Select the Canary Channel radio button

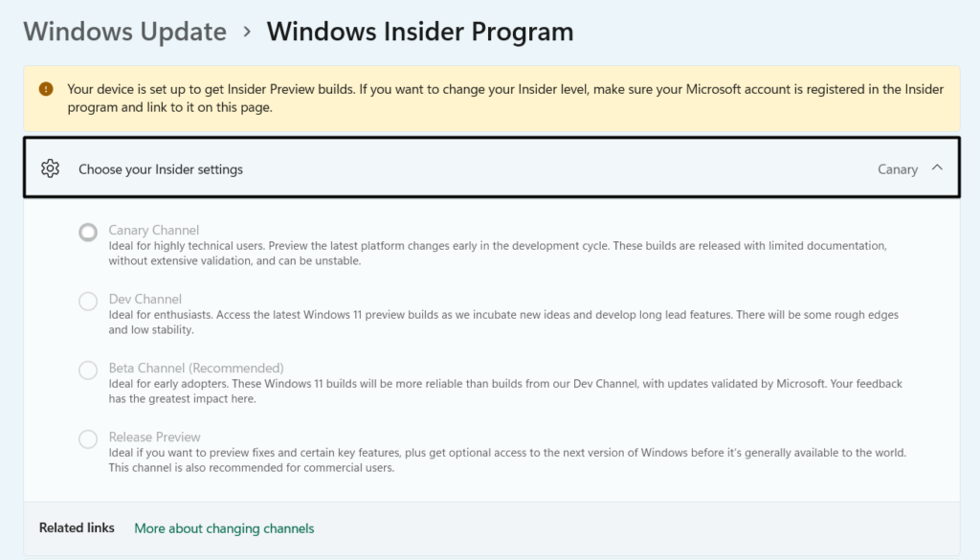(x=88, y=233)
